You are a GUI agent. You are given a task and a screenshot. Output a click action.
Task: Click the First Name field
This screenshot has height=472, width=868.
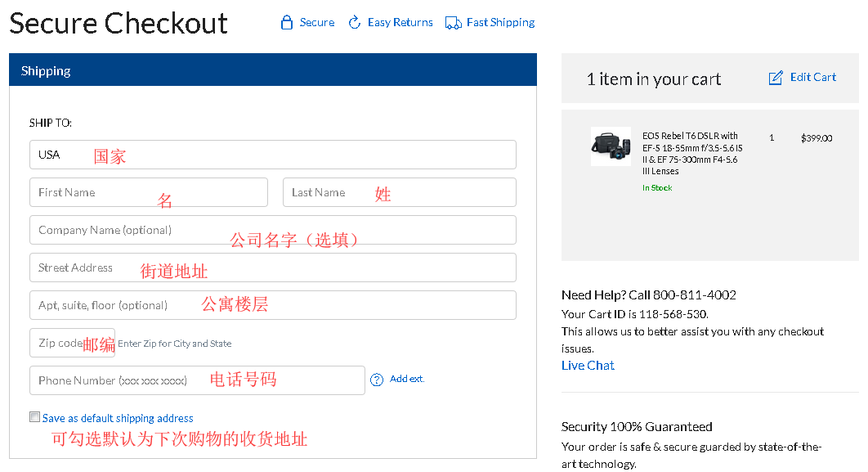click(x=148, y=192)
